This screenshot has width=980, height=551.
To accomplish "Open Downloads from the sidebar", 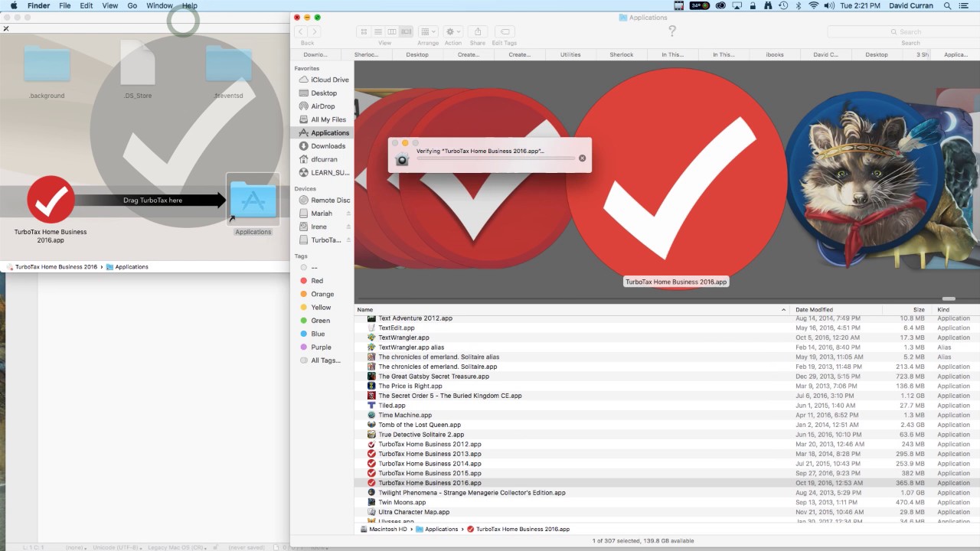I will tap(323, 146).
